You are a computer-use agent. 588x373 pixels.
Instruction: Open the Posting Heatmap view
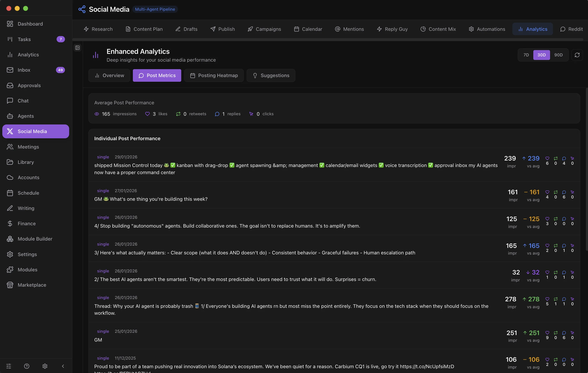pos(214,75)
